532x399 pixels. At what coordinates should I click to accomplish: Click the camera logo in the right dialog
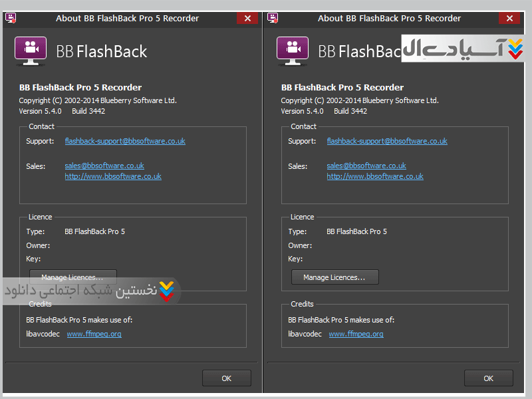292,51
